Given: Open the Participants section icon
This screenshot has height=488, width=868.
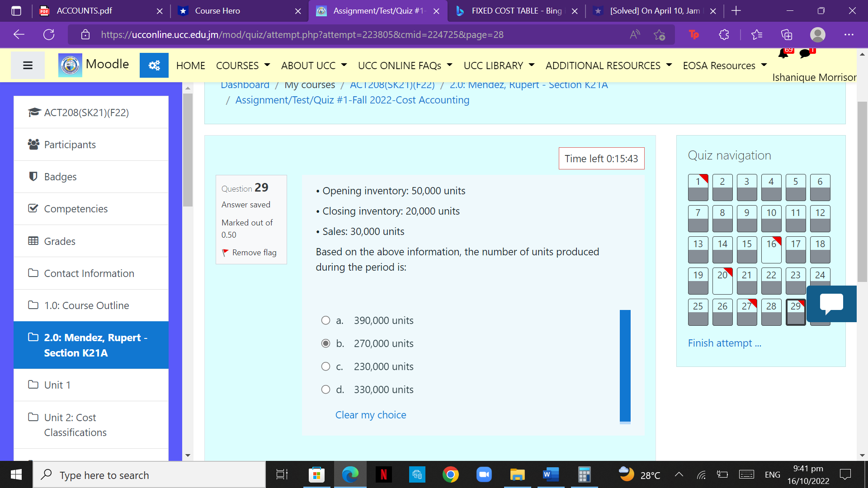Looking at the screenshot, I should click(x=33, y=144).
